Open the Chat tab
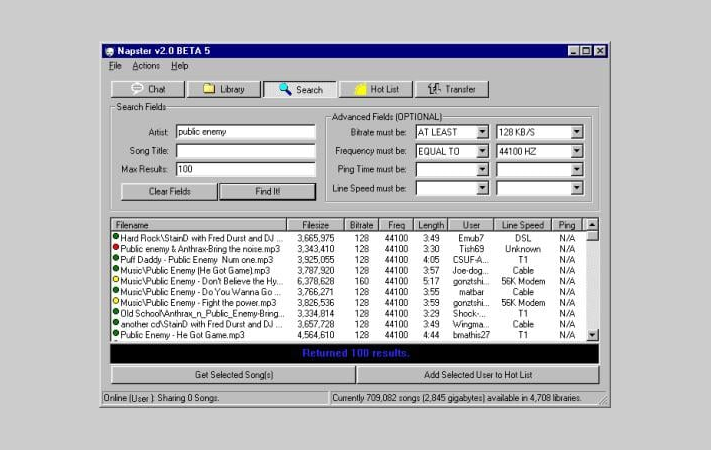 click(148, 89)
